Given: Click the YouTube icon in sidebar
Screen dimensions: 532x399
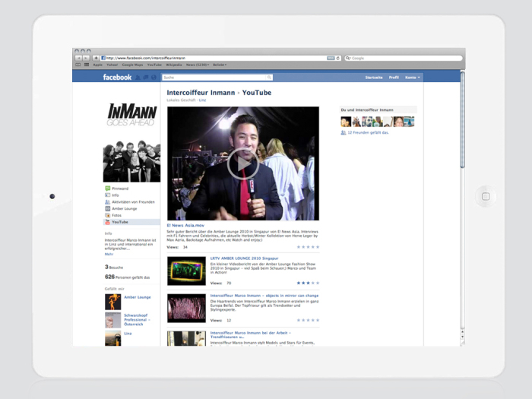Looking at the screenshot, I should (x=108, y=222).
